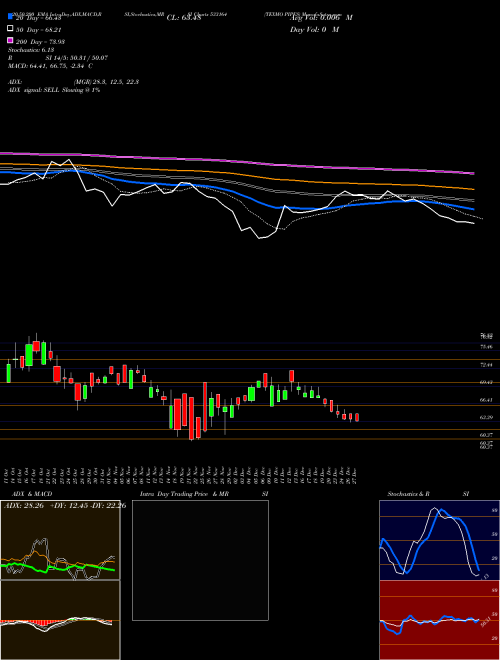Click the last red candlestick on the chart
This screenshot has height=660, width=500.
click(x=357, y=417)
